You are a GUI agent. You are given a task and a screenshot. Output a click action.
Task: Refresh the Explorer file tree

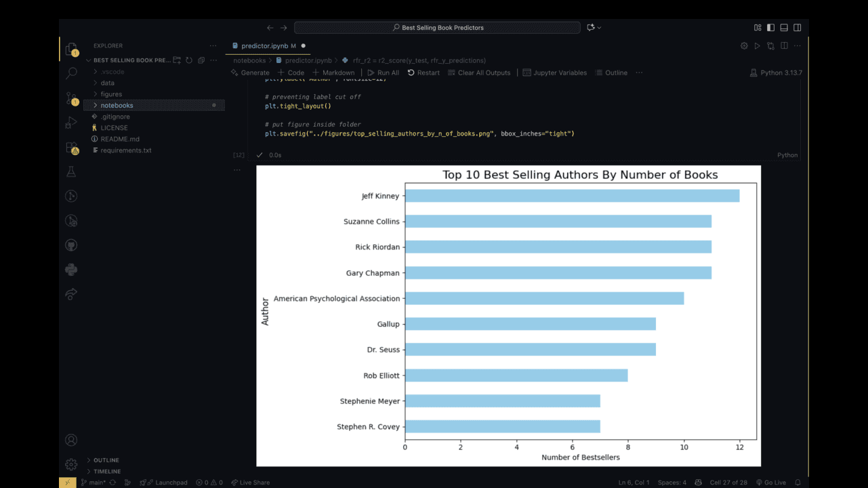(x=189, y=60)
